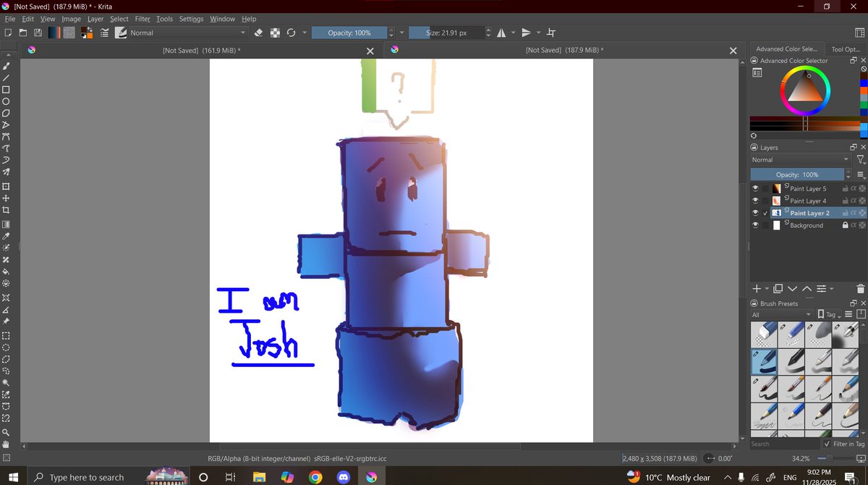
Task: Hide Background layer visibility eye
Action: pos(756,225)
